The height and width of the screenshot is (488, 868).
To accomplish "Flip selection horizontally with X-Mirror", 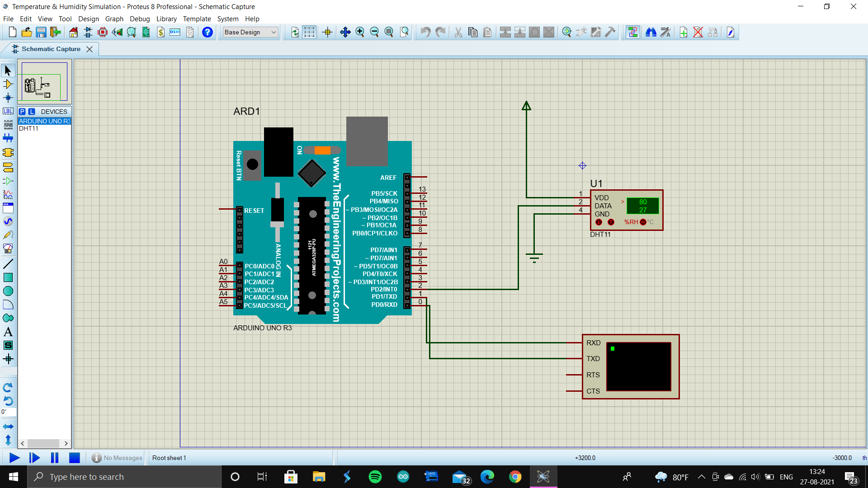I will 8,427.
